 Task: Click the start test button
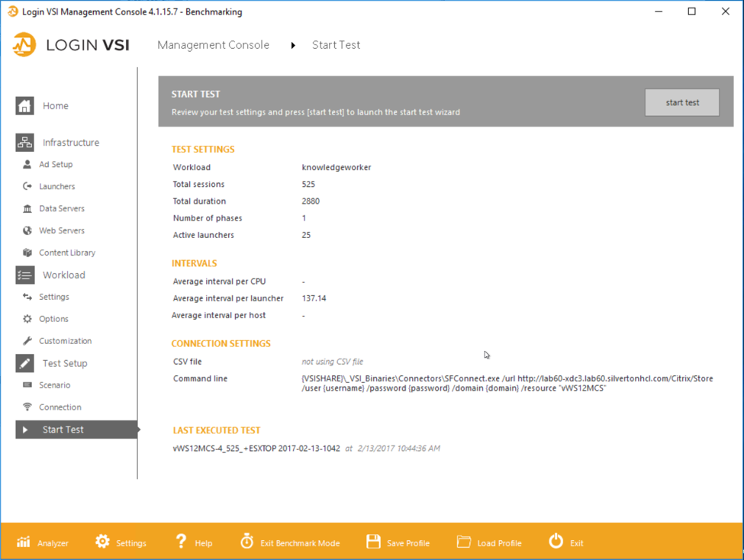point(681,103)
